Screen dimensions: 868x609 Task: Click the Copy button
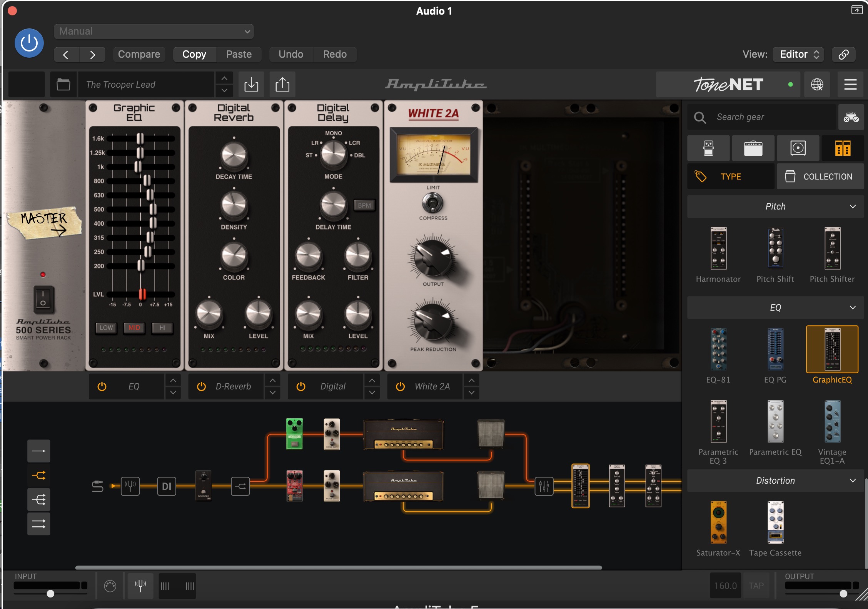194,54
